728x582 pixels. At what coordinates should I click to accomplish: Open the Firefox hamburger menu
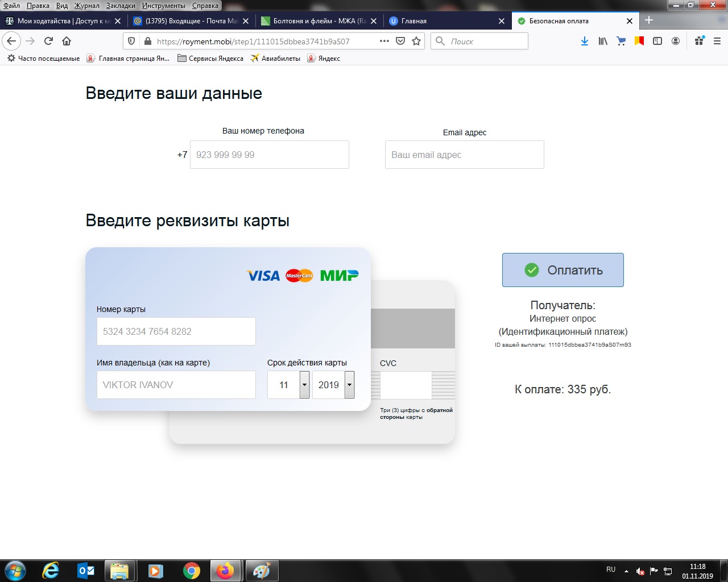(717, 41)
